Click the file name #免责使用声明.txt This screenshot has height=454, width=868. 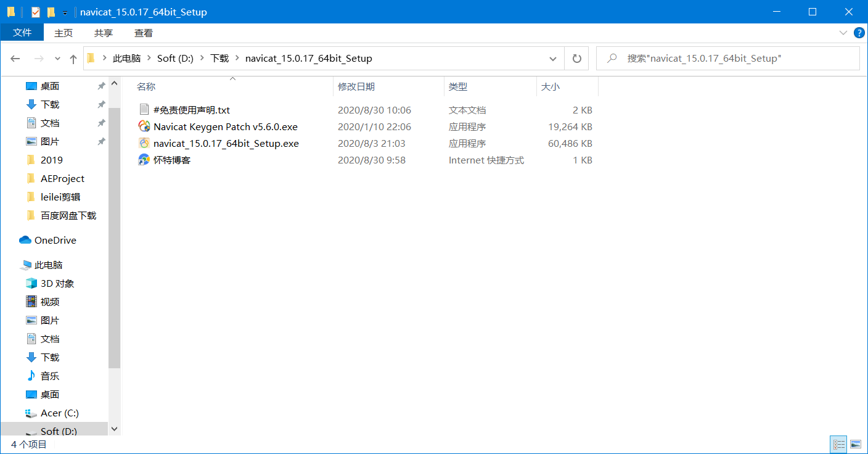click(x=192, y=110)
